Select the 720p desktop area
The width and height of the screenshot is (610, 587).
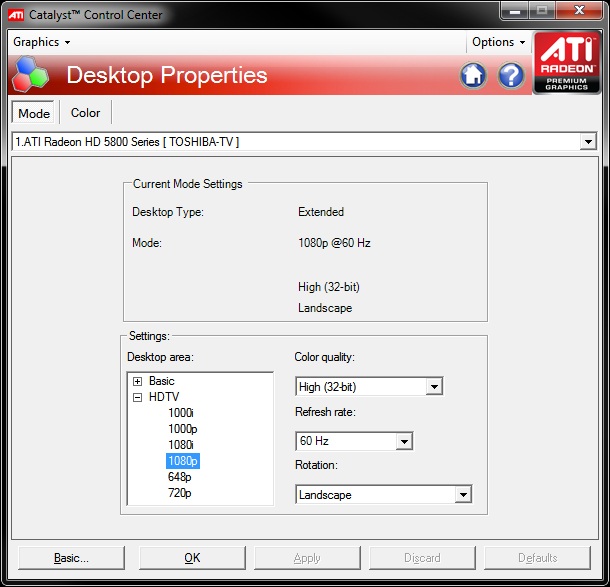point(179,493)
